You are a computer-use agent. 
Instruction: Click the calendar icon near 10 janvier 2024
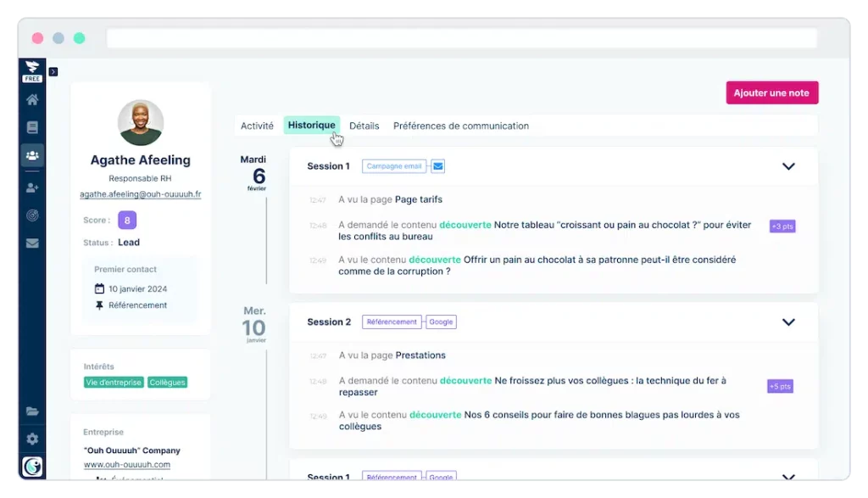99,288
